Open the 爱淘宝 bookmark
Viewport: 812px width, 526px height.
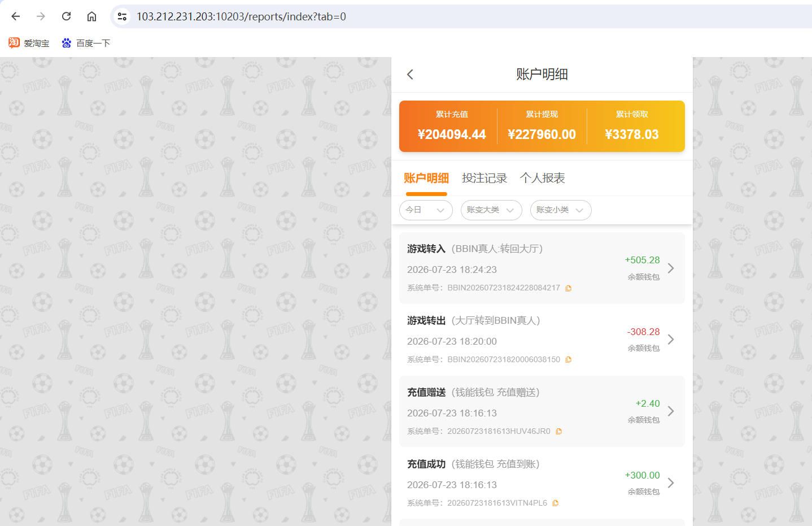coord(29,43)
